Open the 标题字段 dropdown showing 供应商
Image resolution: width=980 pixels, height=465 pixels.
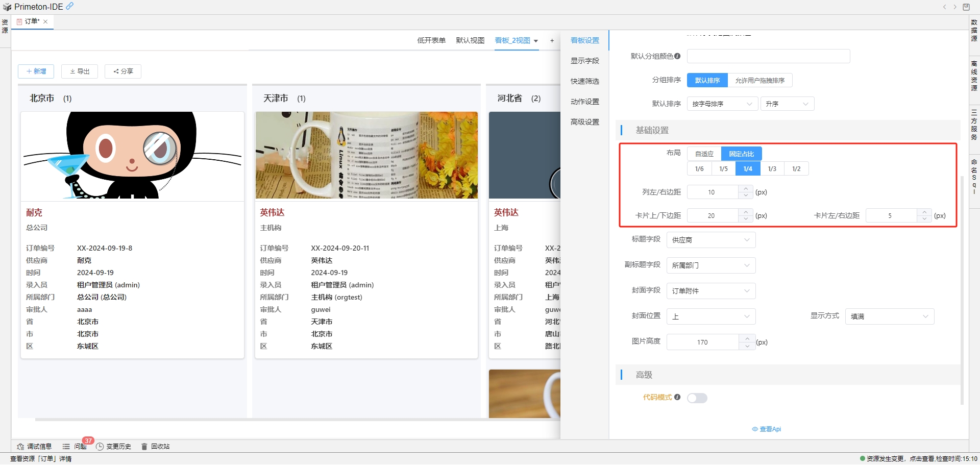click(x=710, y=240)
